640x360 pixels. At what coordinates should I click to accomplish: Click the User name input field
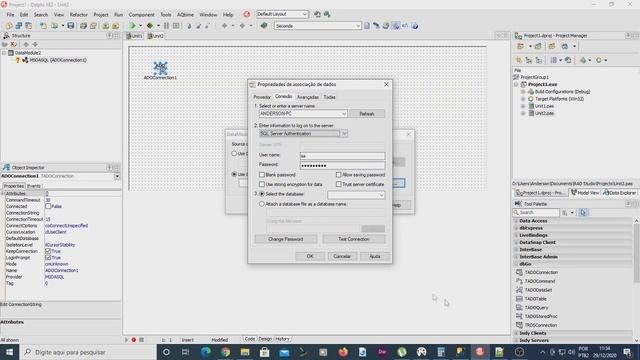click(342, 156)
